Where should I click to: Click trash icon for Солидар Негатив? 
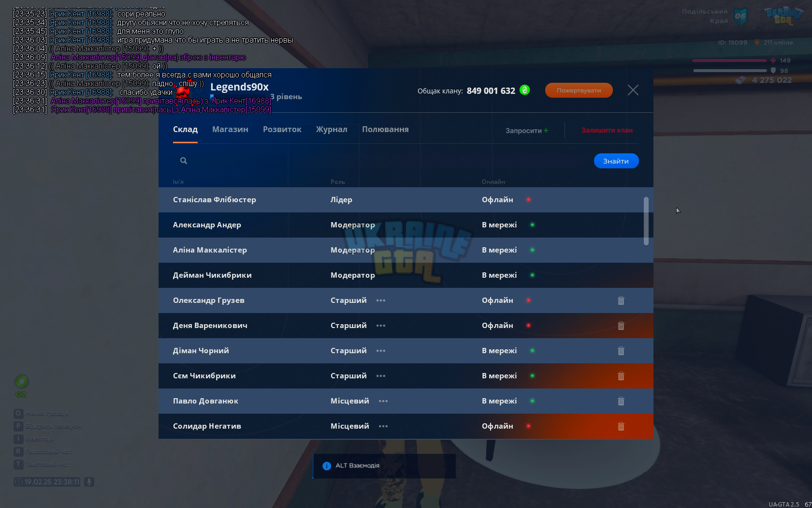pyautogui.click(x=621, y=426)
